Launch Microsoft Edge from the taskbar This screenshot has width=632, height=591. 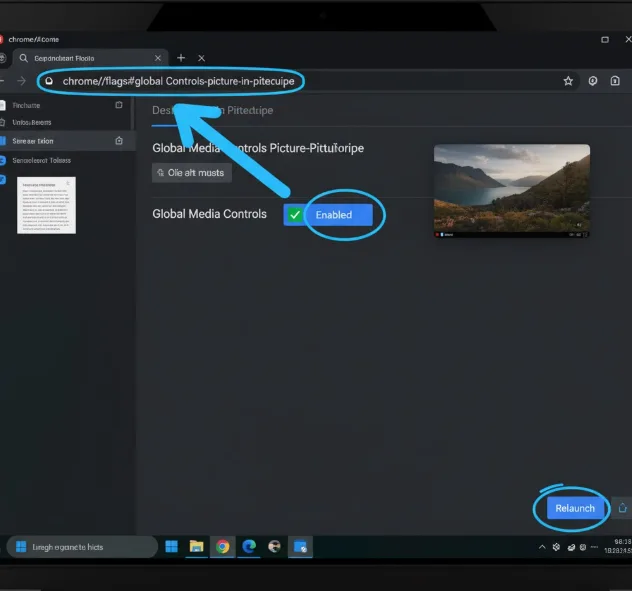coord(249,546)
